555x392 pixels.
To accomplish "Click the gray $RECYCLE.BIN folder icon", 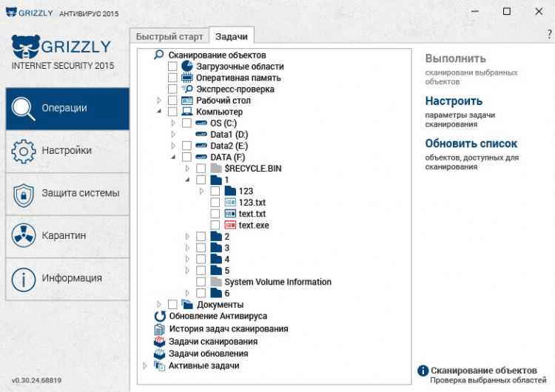I will 216,168.
